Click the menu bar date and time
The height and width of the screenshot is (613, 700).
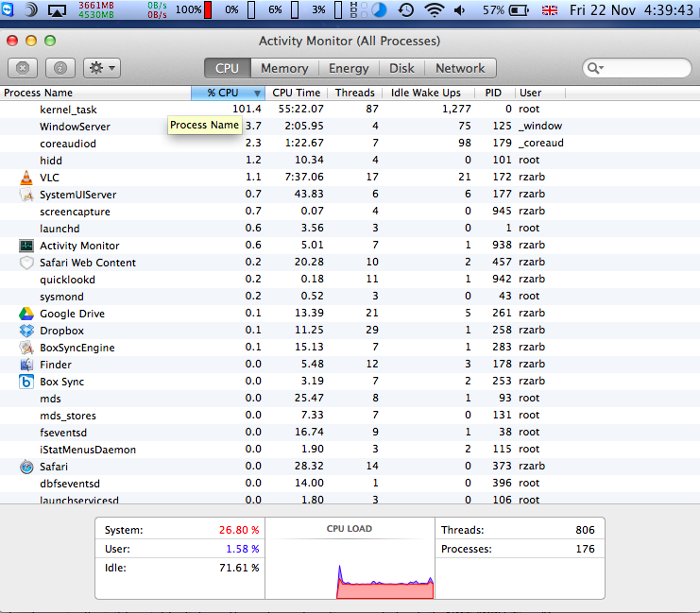(631, 9)
